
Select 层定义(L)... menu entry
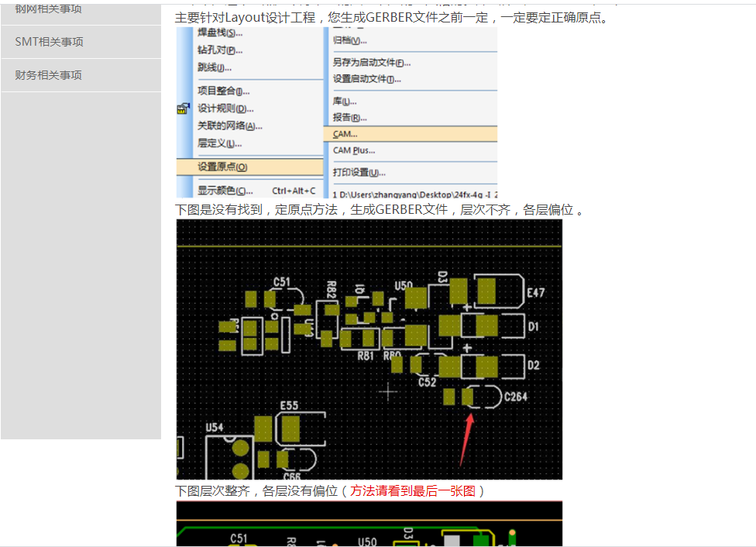(220, 143)
